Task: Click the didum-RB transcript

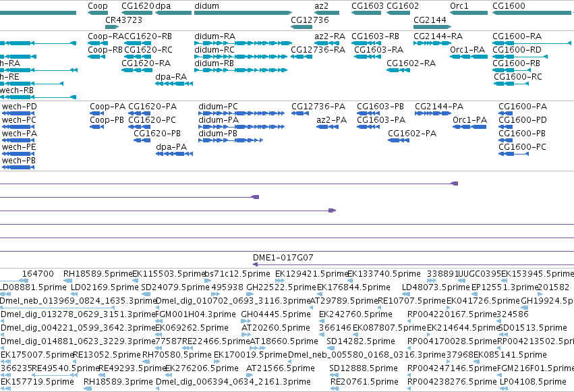Action: pos(241,70)
